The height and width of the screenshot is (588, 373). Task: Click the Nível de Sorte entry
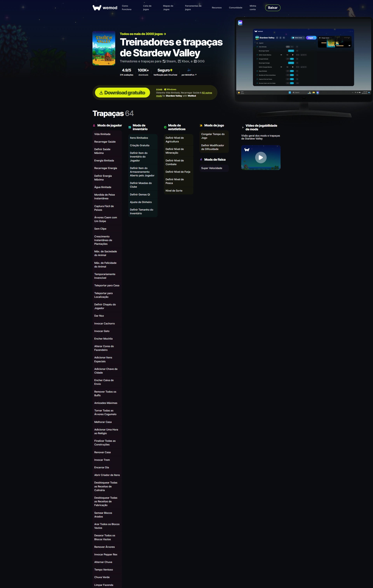(x=179, y=191)
